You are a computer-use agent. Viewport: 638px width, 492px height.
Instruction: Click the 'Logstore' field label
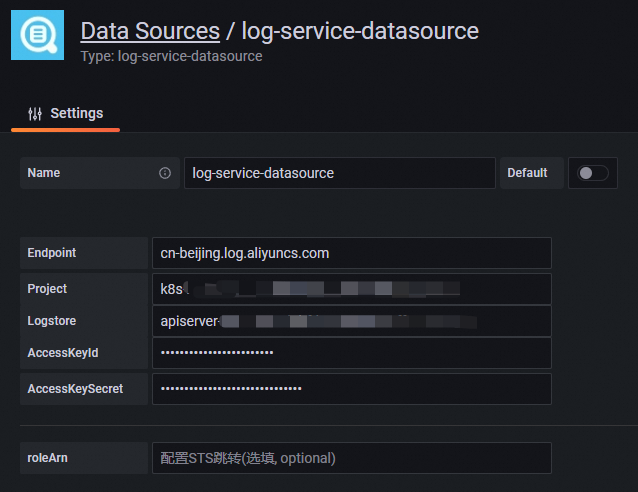tap(52, 321)
